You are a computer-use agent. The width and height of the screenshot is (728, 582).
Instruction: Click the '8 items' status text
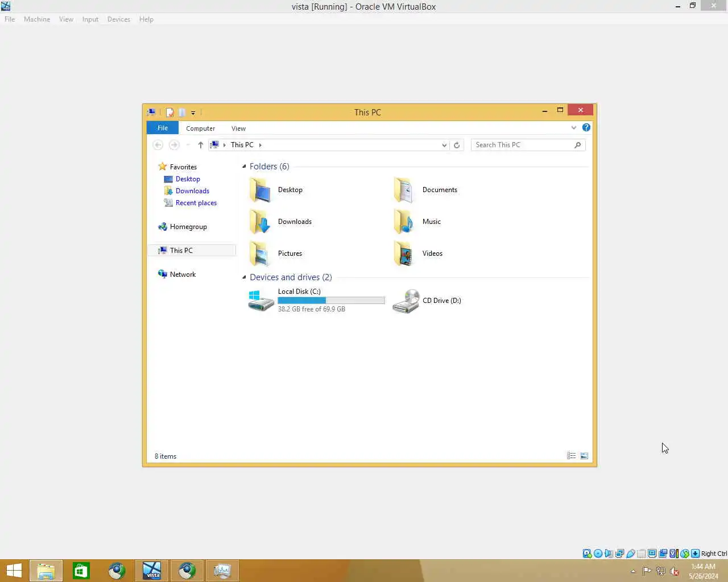coord(166,456)
